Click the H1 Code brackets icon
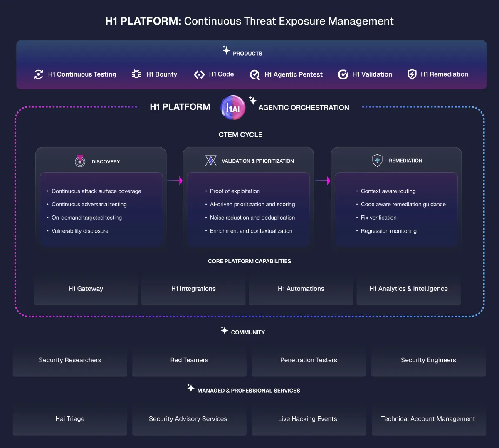The height and width of the screenshot is (448, 499). (199, 74)
